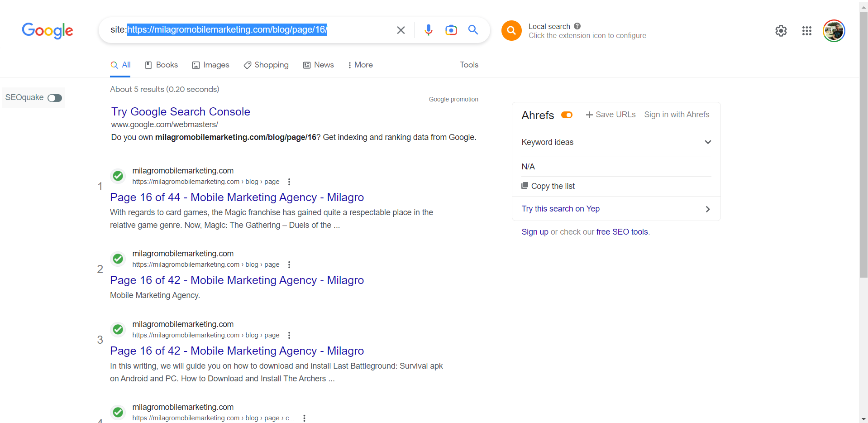Click Try this search on Yep

coord(560,209)
